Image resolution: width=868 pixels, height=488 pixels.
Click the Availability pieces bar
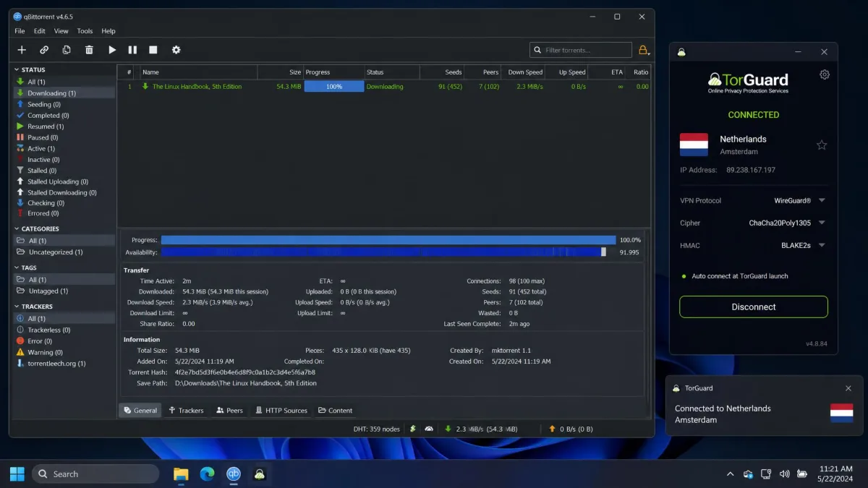click(x=384, y=252)
